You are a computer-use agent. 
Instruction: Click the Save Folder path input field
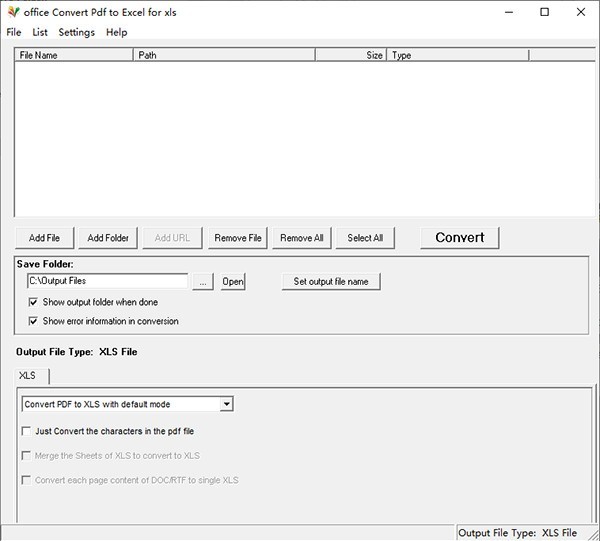(108, 281)
